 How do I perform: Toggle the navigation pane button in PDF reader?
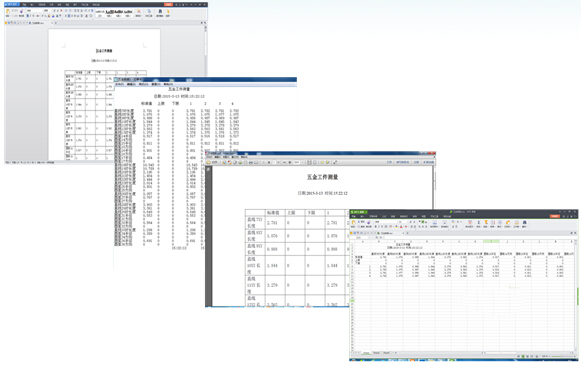tap(208, 169)
